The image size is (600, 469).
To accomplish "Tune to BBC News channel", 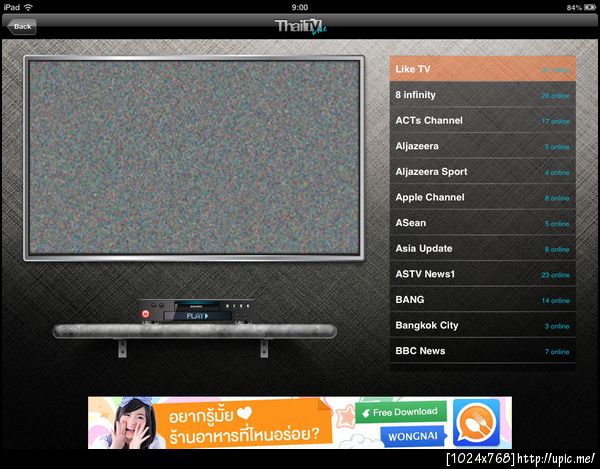I will (x=483, y=351).
